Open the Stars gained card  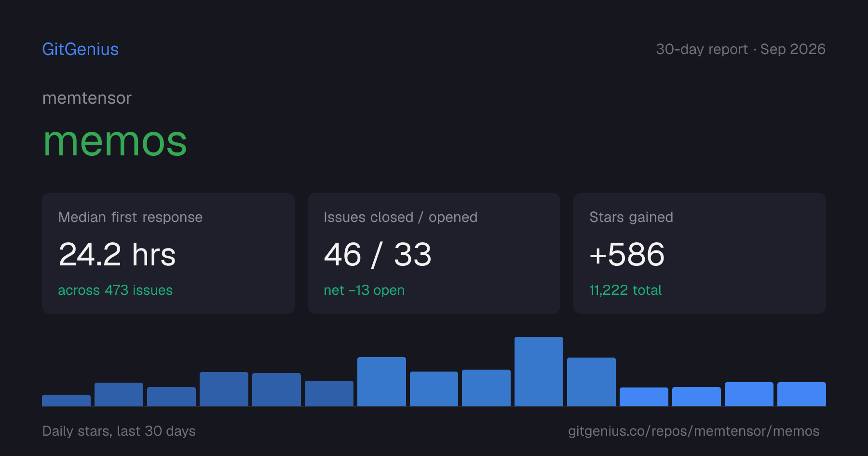point(700,253)
